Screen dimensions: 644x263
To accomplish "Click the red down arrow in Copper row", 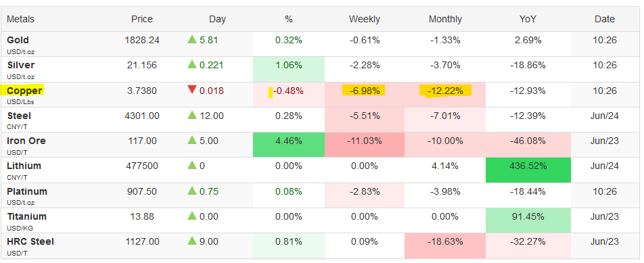I will (192, 90).
